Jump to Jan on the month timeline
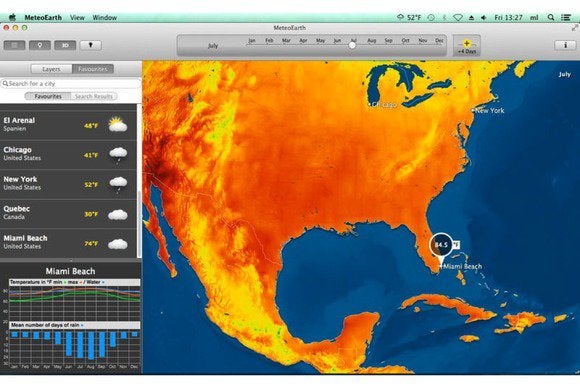Image resolution: width=580 pixels, height=388 pixels. 252,40
